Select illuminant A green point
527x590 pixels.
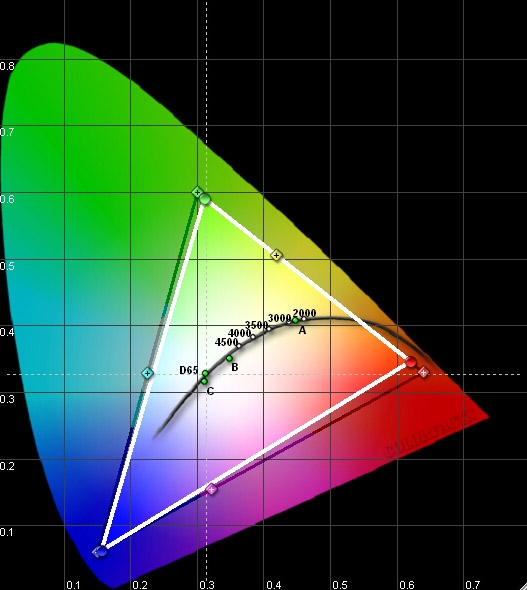pyautogui.click(x=295, y=320)
